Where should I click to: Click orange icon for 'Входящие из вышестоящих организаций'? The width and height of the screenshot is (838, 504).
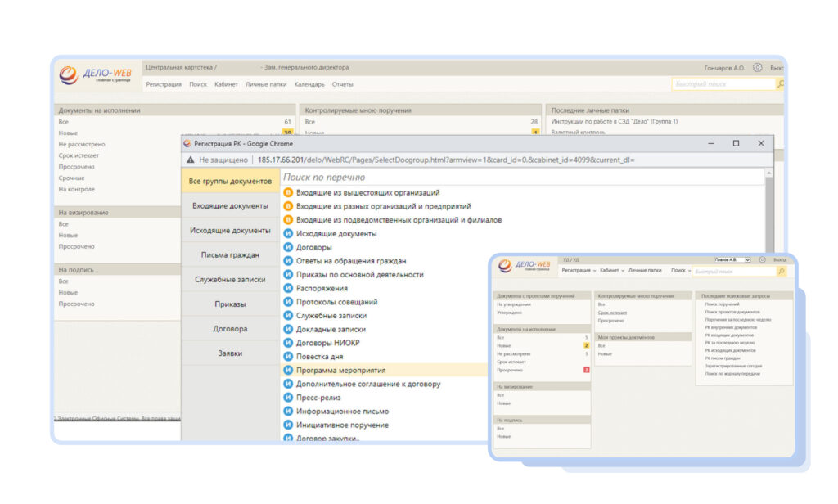click(x=288, y=193)
